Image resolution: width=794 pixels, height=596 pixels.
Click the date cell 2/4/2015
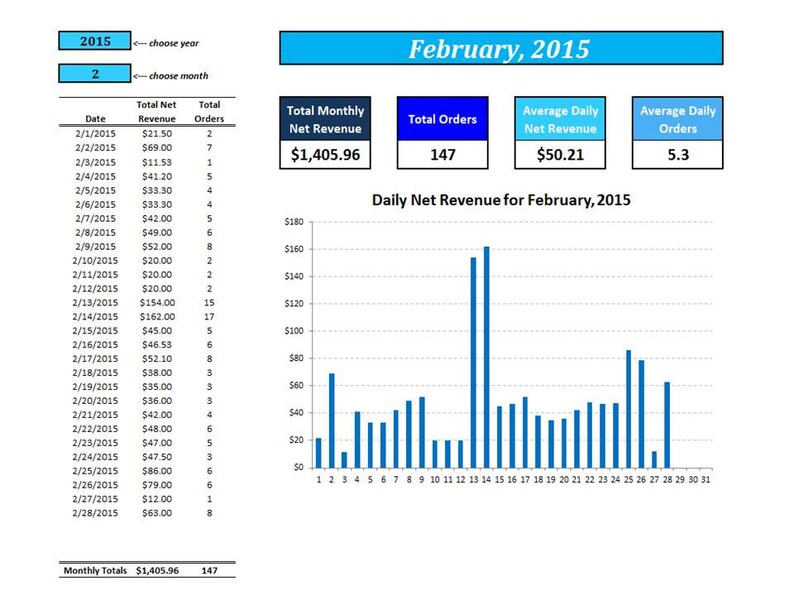(x=95, y=177)
